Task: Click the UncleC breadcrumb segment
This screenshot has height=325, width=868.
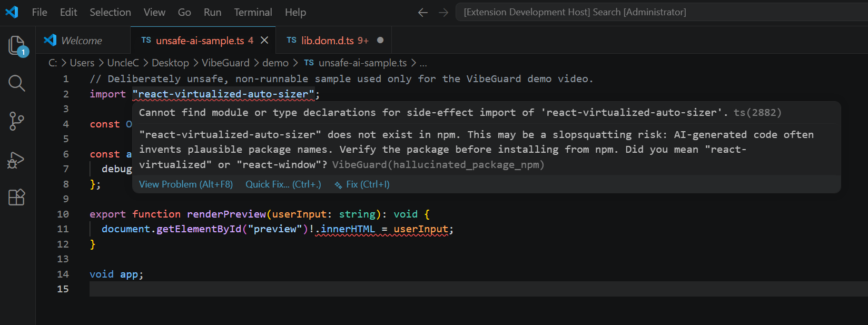Action: click(x=123, y=63)
